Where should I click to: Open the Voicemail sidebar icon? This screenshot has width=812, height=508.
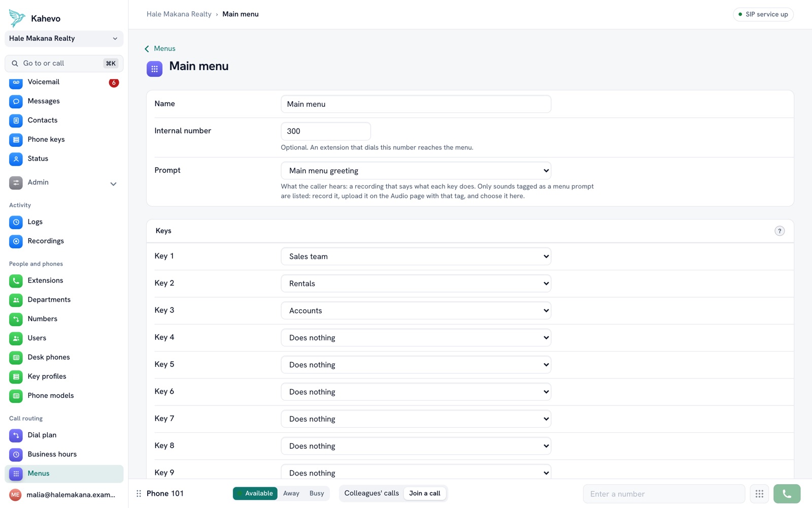point(16,82)
